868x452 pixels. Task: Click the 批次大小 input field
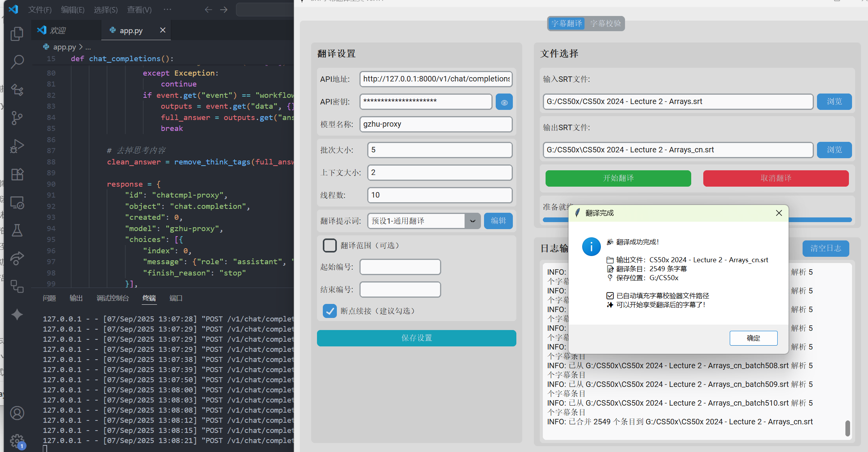440,150
